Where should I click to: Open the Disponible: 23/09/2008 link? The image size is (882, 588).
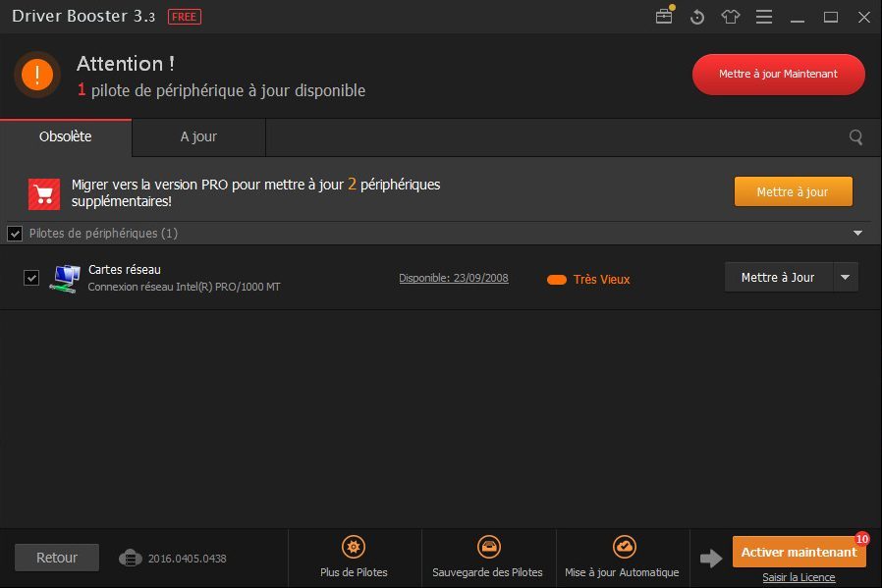pos(453,278)
